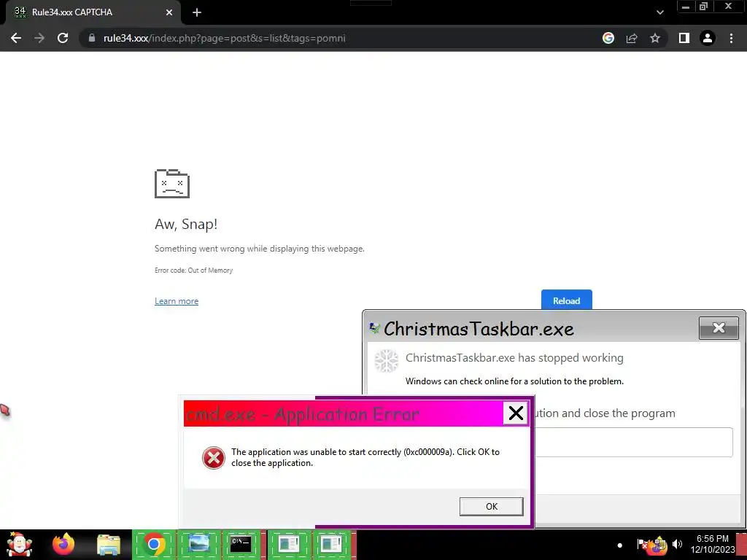Reload the page with the toolbar refresh icon
The height and width of the screenshot is (560, 747).
pyautogui.click(x=63, y=38)
